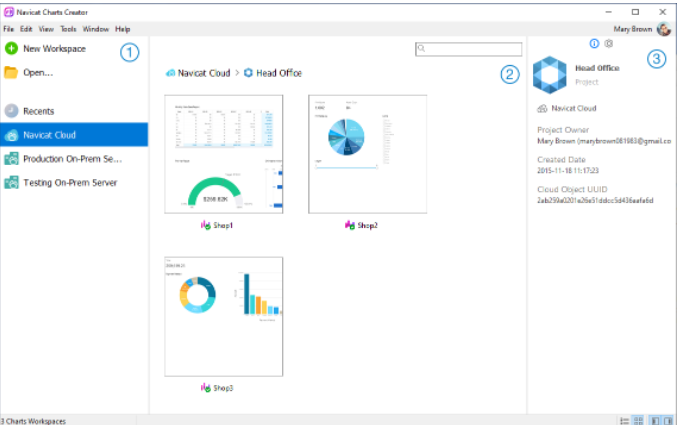Click the '3 Charts Workspaces' status text

coord(33,421)
